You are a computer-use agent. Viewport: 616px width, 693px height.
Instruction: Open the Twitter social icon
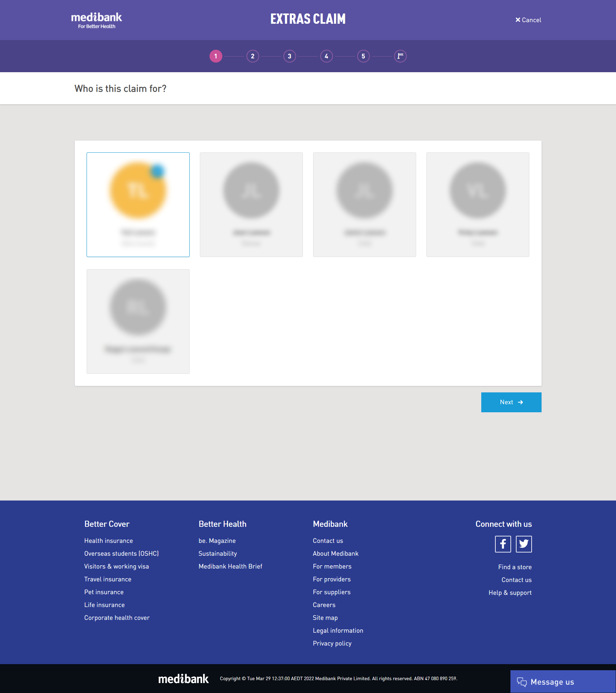(x=524, y=544)
